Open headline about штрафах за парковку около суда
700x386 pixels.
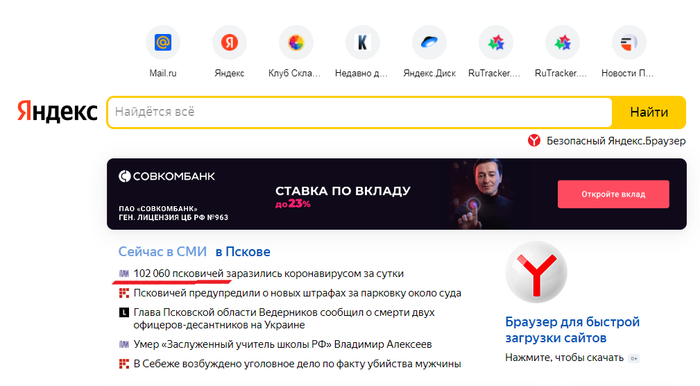297,293
